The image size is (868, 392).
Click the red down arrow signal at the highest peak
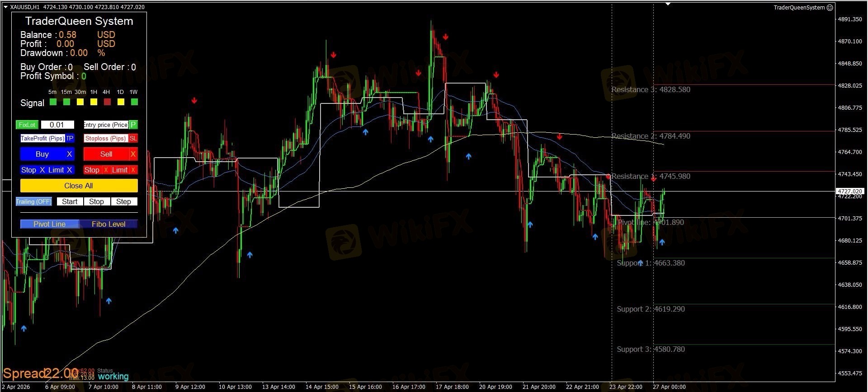coord(446,37)
